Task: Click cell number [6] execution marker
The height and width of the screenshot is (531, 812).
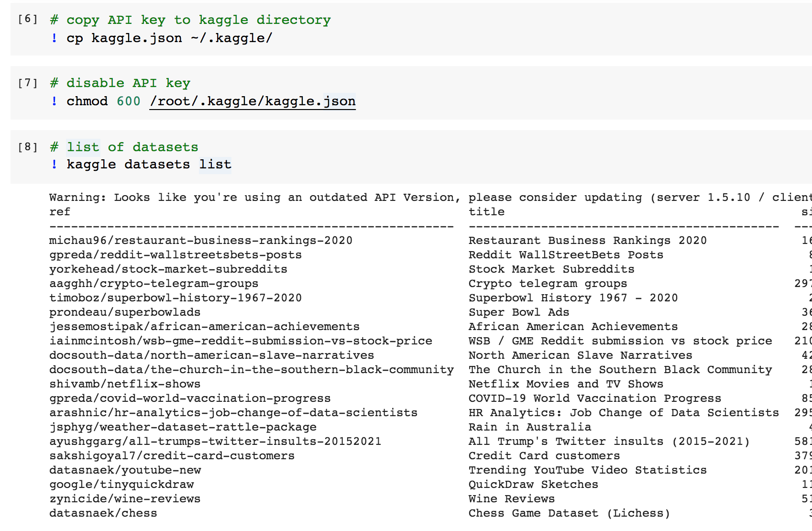Action: pyautogui.click(x=28, y=19)
